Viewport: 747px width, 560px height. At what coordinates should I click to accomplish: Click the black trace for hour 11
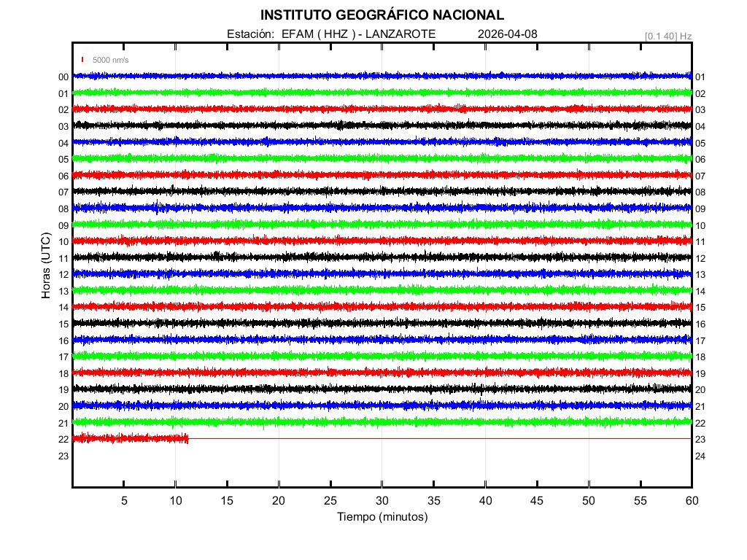pyautogui.click(x=382, y=257)
